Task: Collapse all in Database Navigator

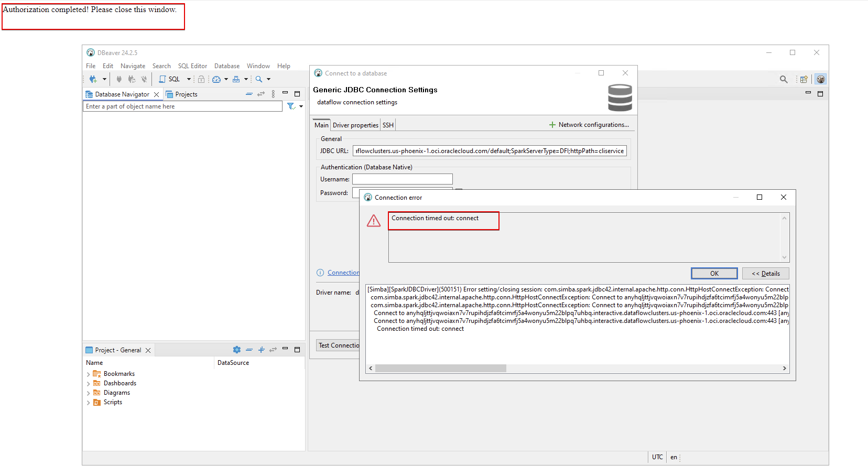Action: click(x=249, y=94)
